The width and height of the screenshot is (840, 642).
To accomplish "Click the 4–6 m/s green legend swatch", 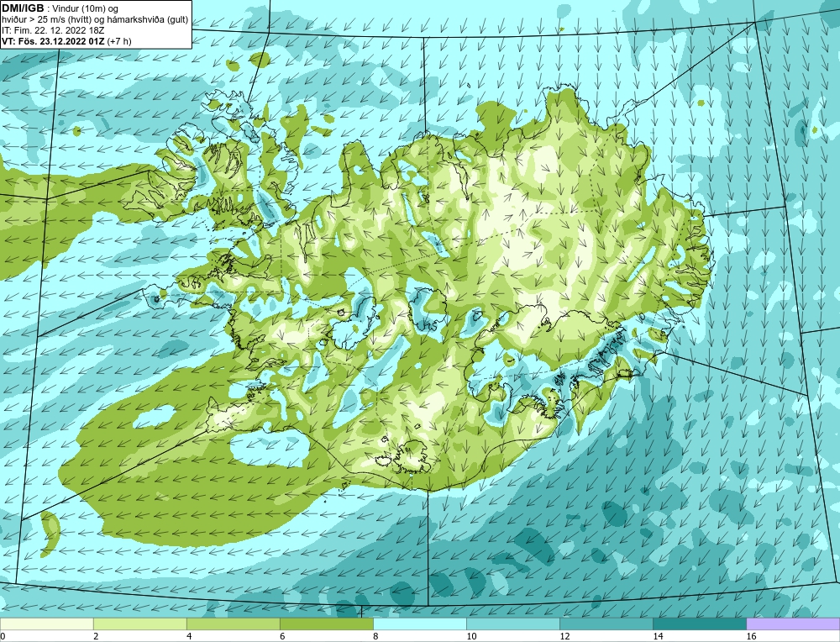I will (233, 624).
